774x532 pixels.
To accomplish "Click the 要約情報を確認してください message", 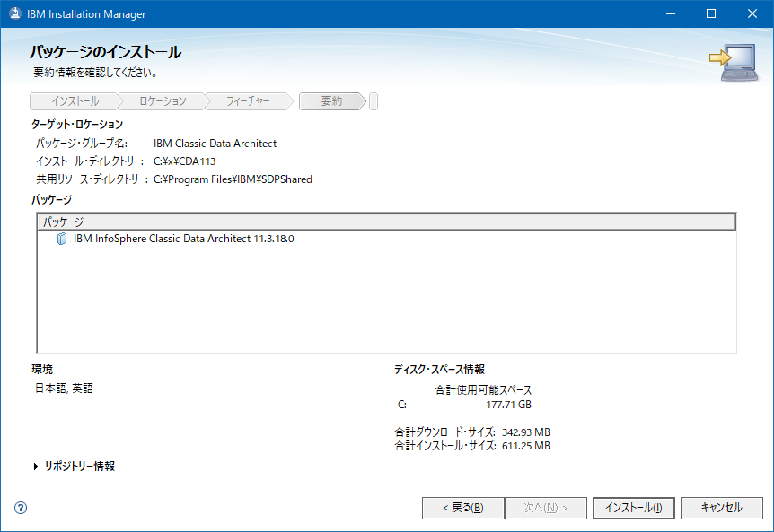I will [x=95, y=73].
